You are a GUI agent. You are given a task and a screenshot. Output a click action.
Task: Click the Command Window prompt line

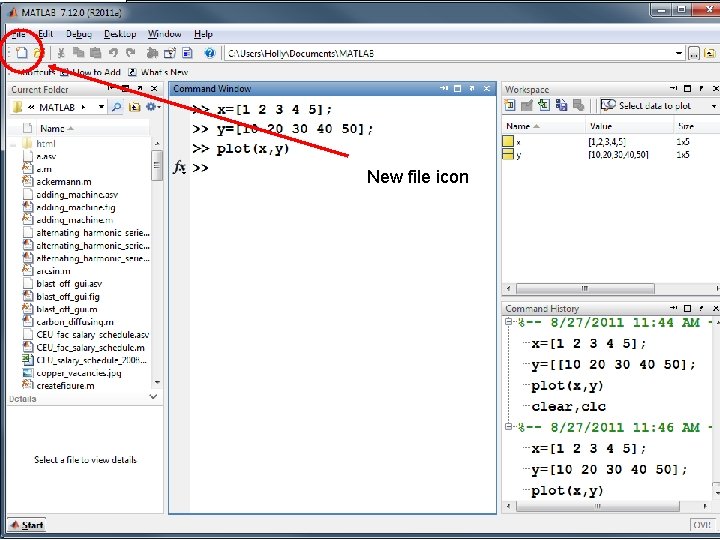coord(200,168)
